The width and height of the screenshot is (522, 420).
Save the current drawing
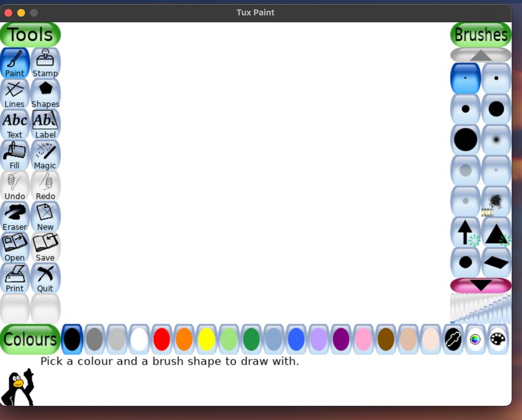tap(45, 247)
